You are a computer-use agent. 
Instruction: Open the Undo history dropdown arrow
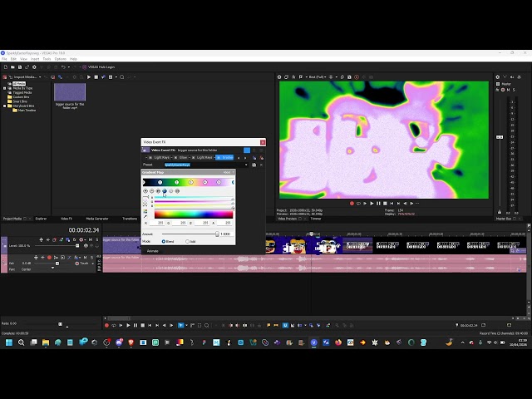(68, 67)
